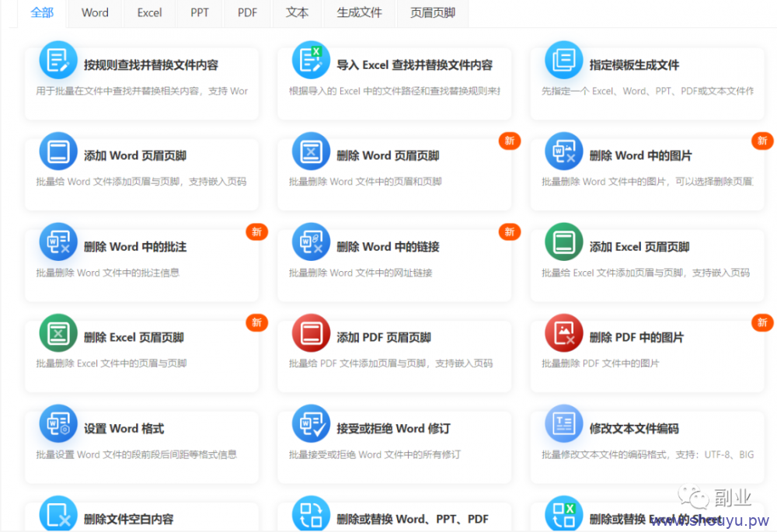Click the 删除 Word 页眉页脚 title
The image size is (777, 532).
(x=388, y=155)
